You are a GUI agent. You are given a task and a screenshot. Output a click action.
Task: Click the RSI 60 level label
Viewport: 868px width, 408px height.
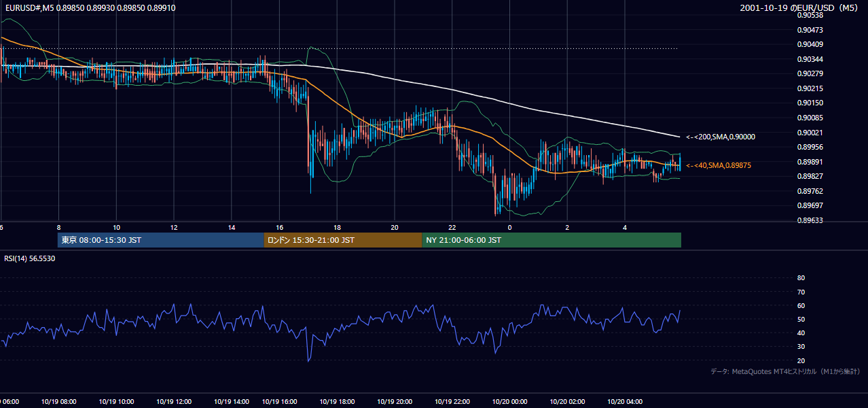coord(801,305)
